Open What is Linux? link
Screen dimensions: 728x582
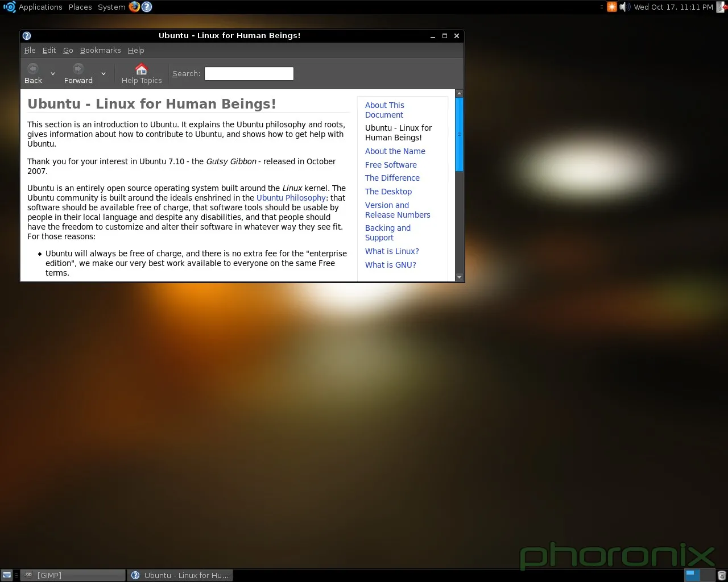392,251
